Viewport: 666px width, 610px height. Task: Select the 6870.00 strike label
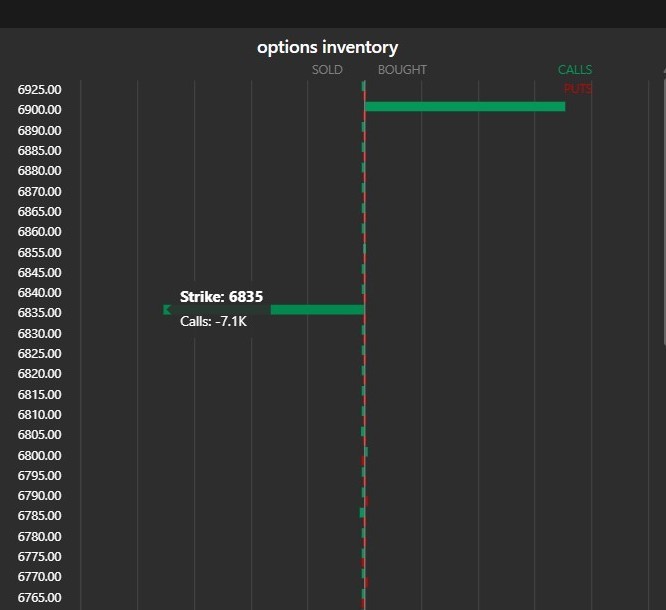(40, 191)
